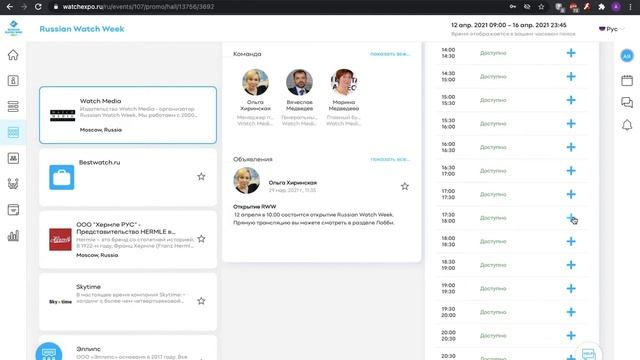Reload the browser page
Viewport: 640px width, 360px height.
(x=38, y=7)
